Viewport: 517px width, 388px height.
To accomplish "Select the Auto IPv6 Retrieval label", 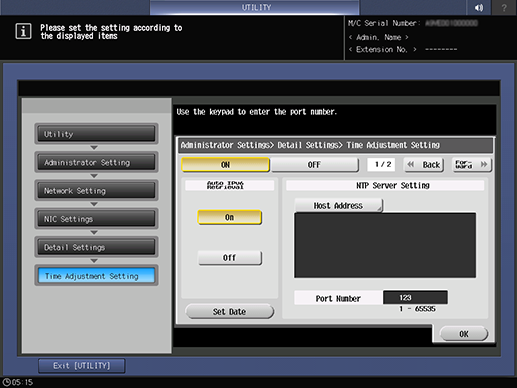I will coord(229,185).
